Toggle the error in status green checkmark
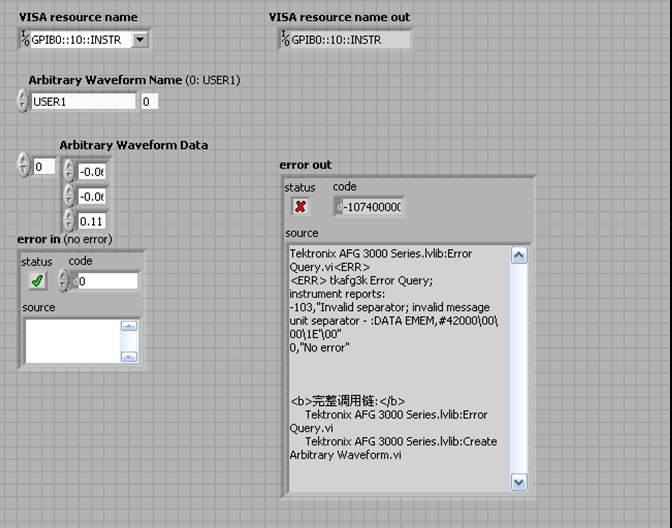The height and width of the screenshot is (528, 672). [x=37, y=281]
